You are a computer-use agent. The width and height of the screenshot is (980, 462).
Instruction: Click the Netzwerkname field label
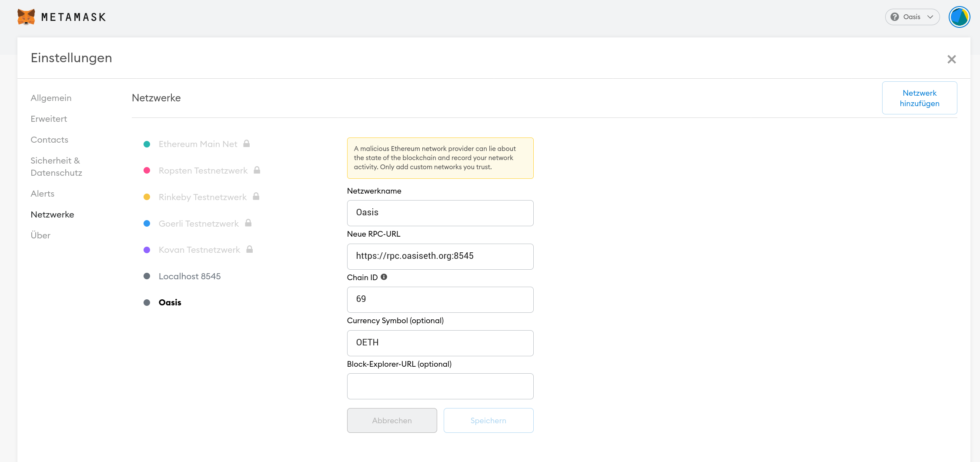pyautogui.click(x=374, y=191)
